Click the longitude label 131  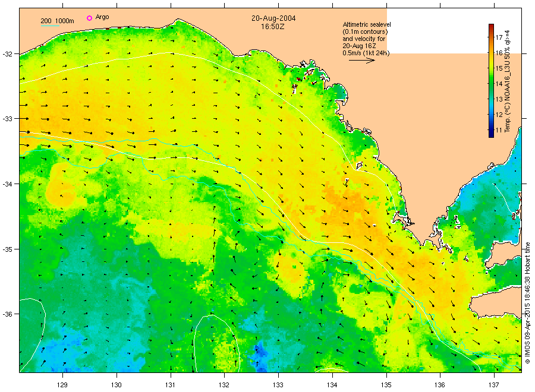pyautogui.click(x=170, y=385)
